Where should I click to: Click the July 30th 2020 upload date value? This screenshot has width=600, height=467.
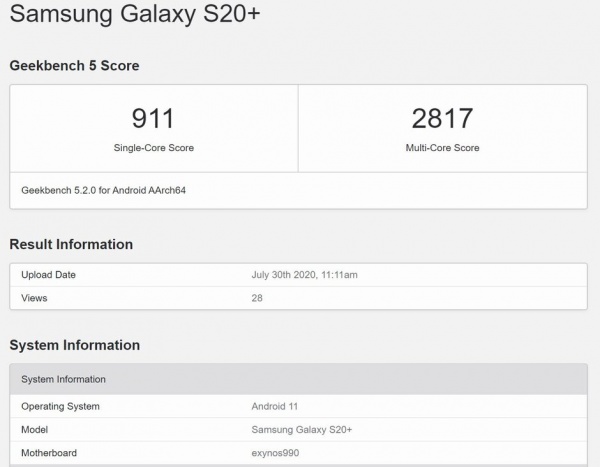[304, 275]
